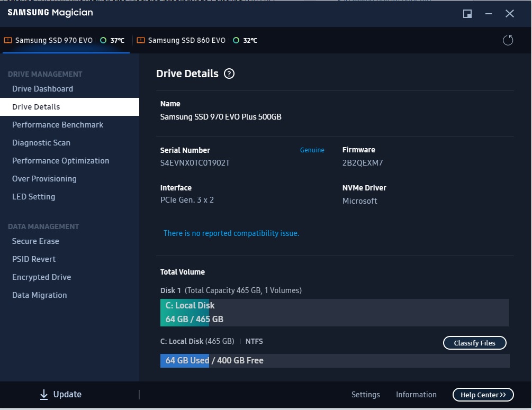
Task: Click the 64 GB Used usage bar
Action: tap(335, 360)
